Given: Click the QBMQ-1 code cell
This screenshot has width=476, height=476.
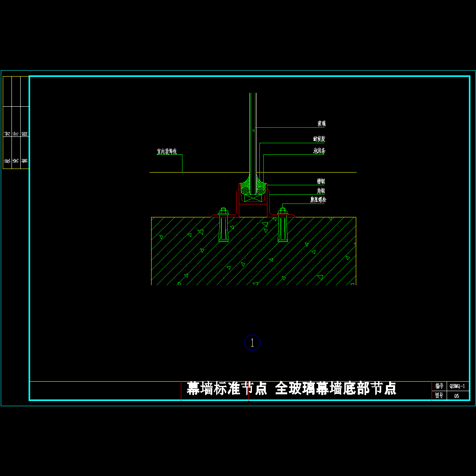Looking at the screenshot, I should [458, 386].
